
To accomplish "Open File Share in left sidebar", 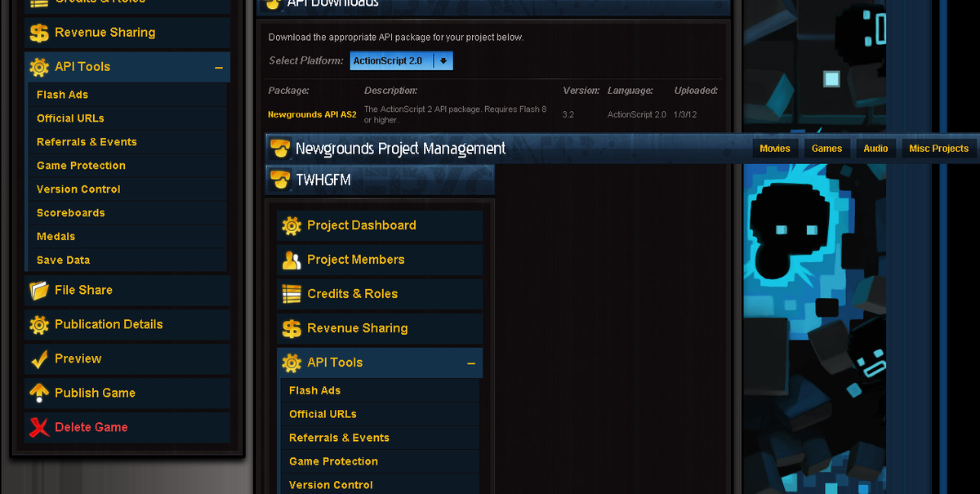I will 127,290.
